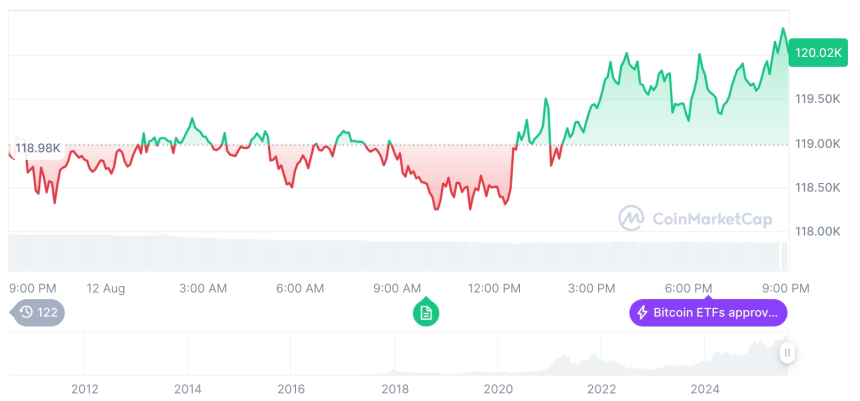The image size is (860, 401).
Task: Click the green document news marker
Action: click(x=426, y=313)
